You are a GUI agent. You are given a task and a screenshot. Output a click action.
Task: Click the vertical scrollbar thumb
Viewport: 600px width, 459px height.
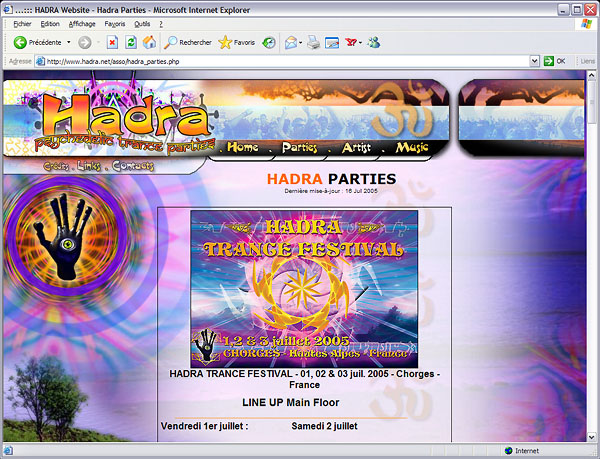592,101
